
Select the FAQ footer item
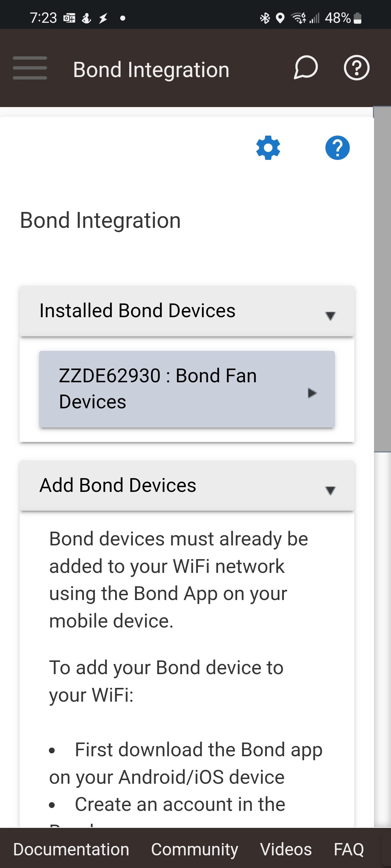coord(349,849)
